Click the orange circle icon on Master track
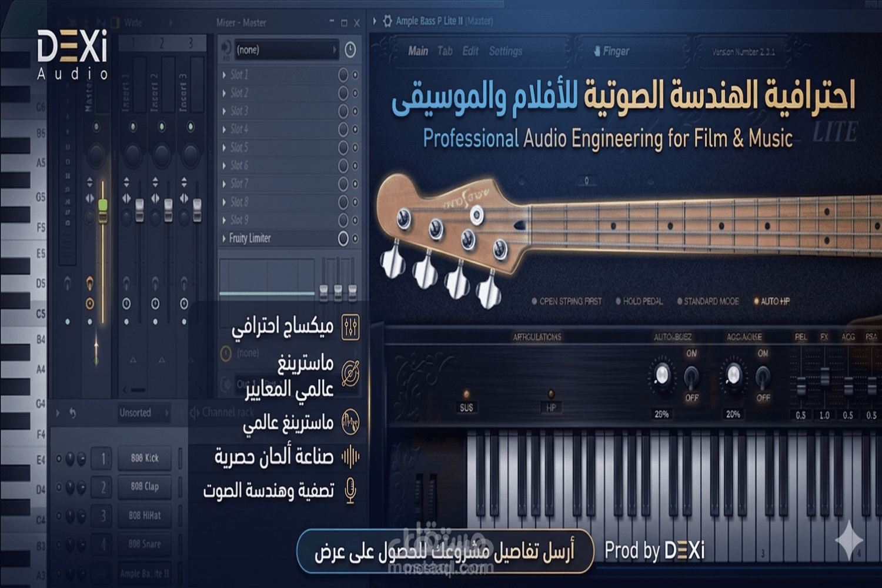Image resolution: width=882 pixels, height=588 pixels. coord(90,303)
